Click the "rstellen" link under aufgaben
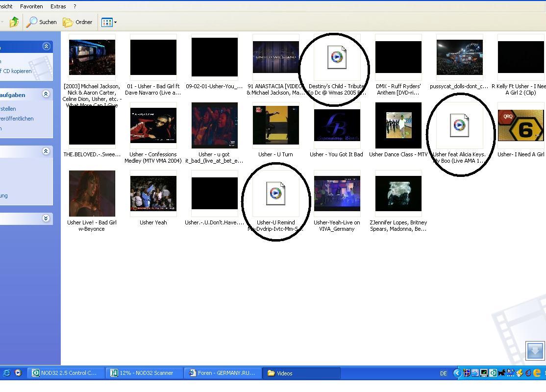Image resolution: width=546 pixels, height=392 pixels. [x=8, y=109]
